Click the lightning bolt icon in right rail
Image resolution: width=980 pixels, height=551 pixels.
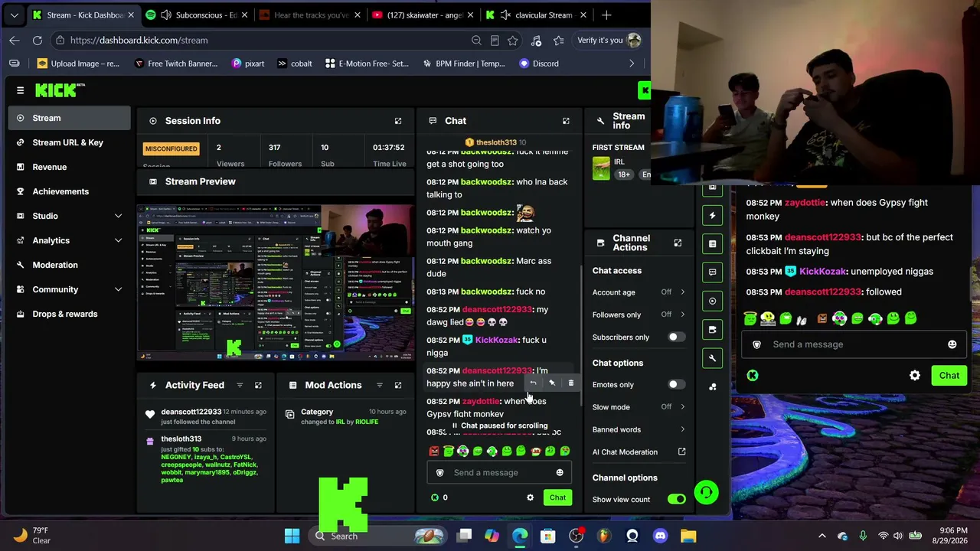tap(713, 215)
